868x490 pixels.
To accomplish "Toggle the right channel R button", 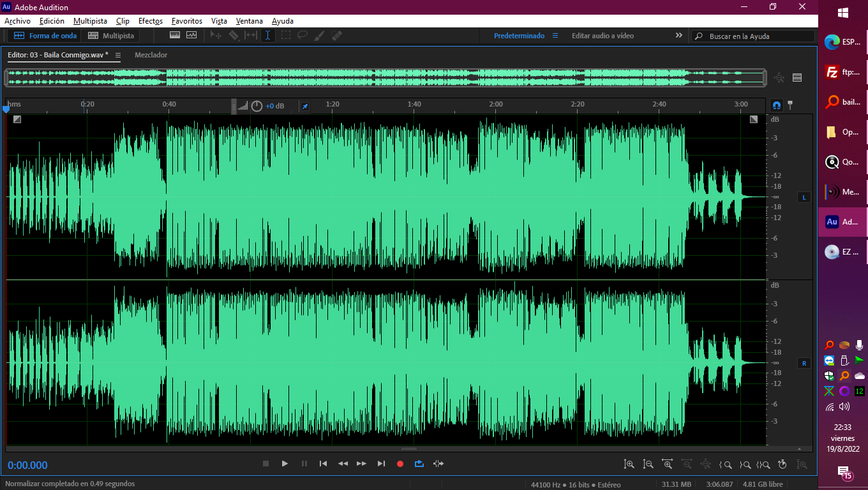I will 804,363.
